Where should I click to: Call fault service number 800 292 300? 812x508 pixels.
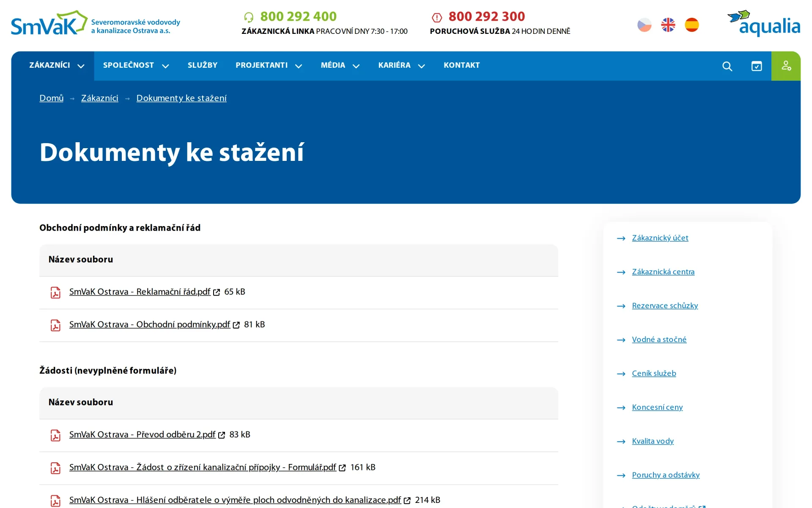487,17
